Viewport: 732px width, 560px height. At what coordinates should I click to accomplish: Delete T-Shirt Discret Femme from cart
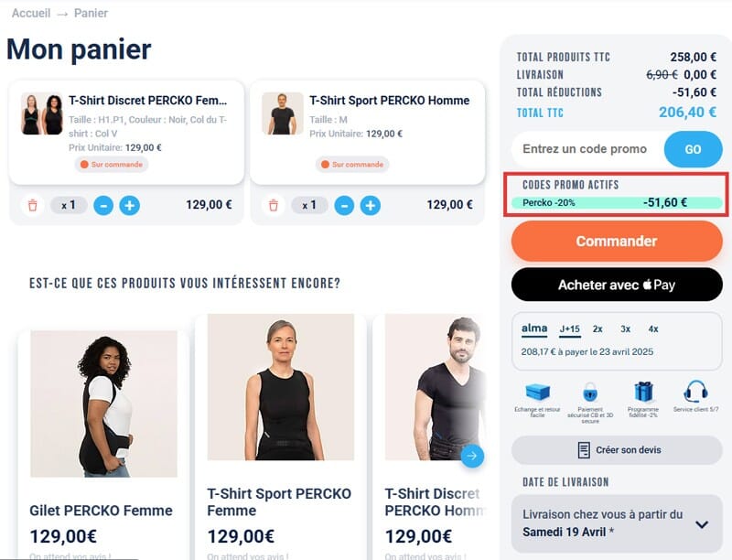pos(33,205)
